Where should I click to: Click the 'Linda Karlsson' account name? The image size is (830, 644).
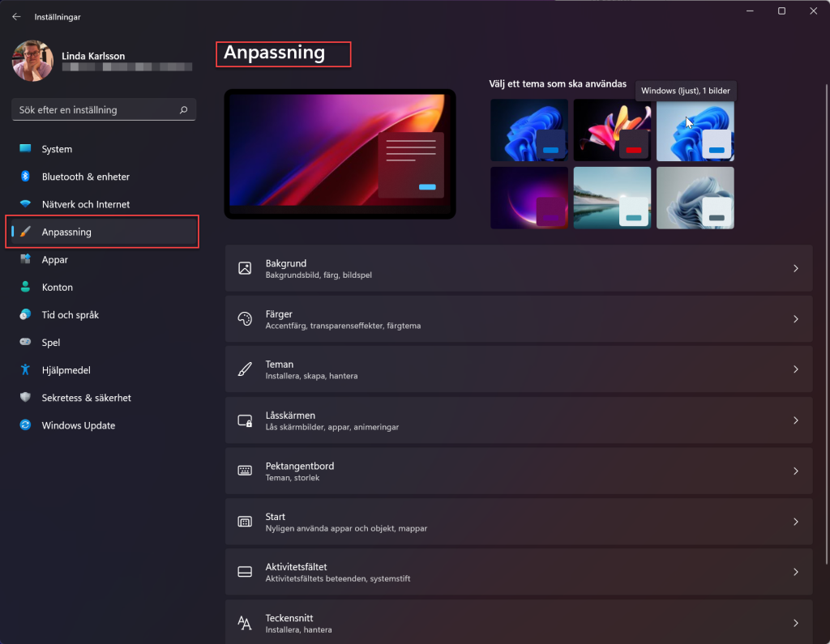coord(93,56)
